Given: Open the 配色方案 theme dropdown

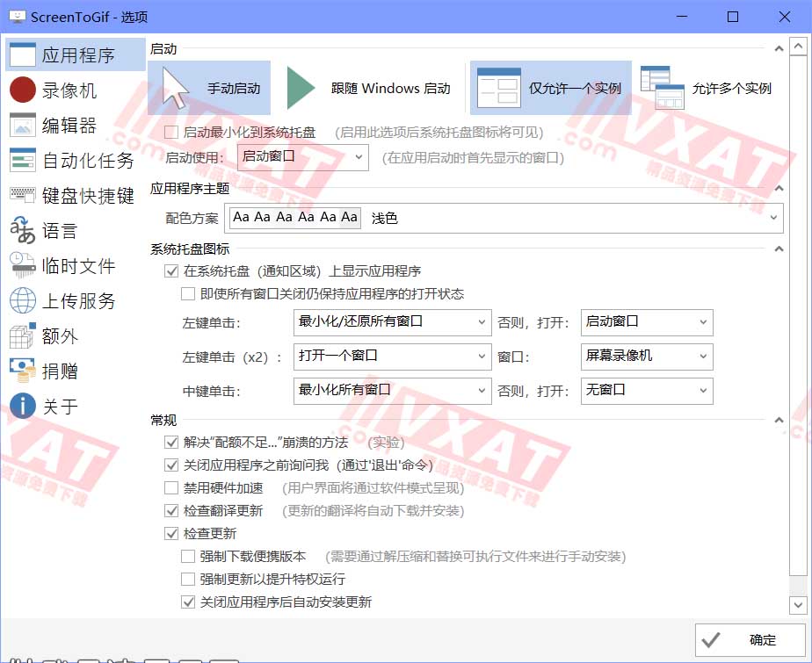Looking at the screenshot, I should [504, 218].
